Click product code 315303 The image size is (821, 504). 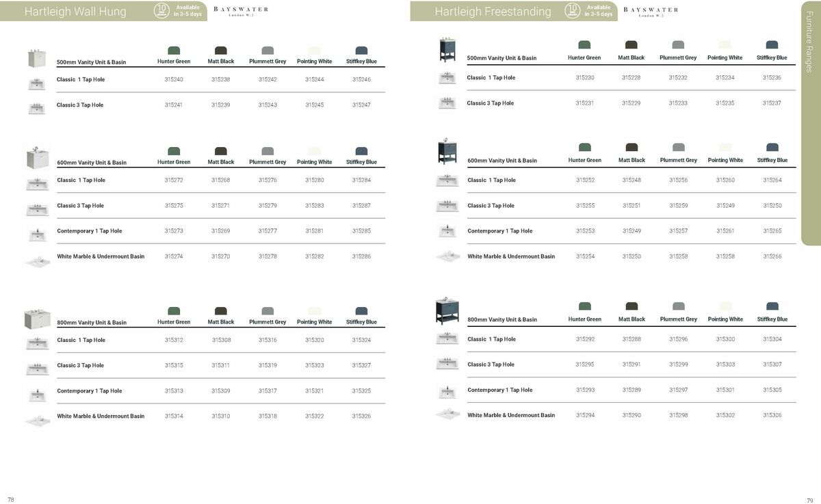pos(725,365)
